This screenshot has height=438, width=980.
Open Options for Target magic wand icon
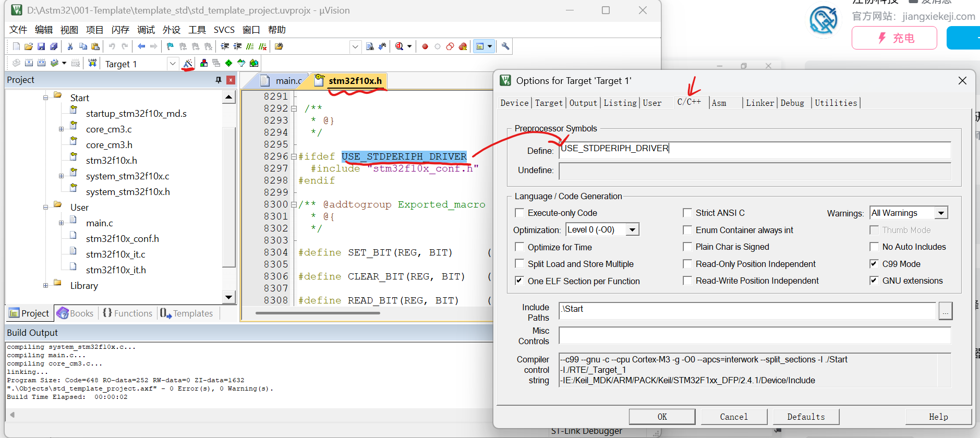[x=188, y=63]
